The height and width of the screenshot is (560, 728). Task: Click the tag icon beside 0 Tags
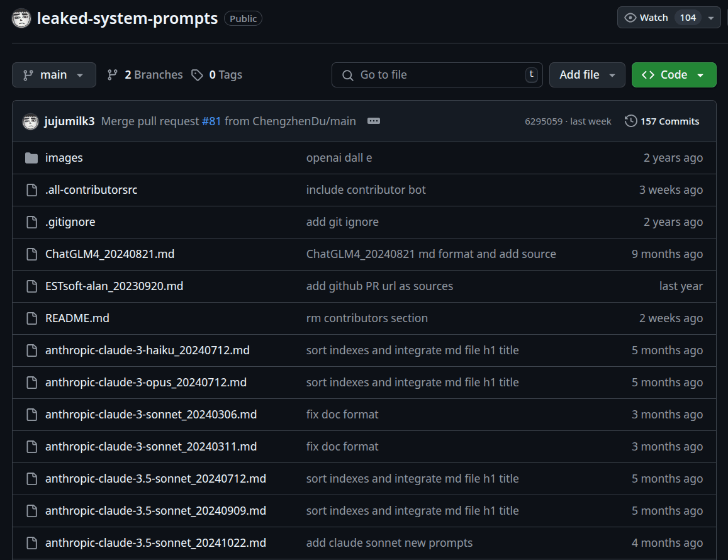pos(198,75)
